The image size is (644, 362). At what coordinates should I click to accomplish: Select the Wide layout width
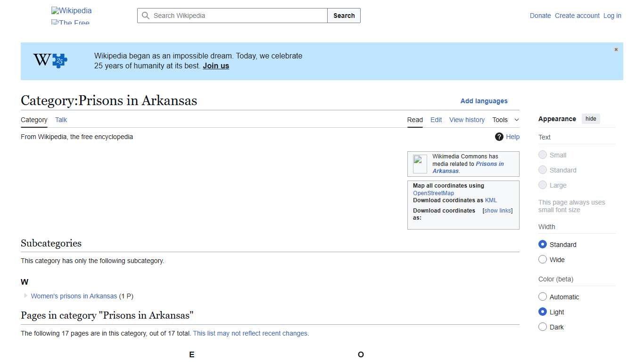tap(543, 259)
